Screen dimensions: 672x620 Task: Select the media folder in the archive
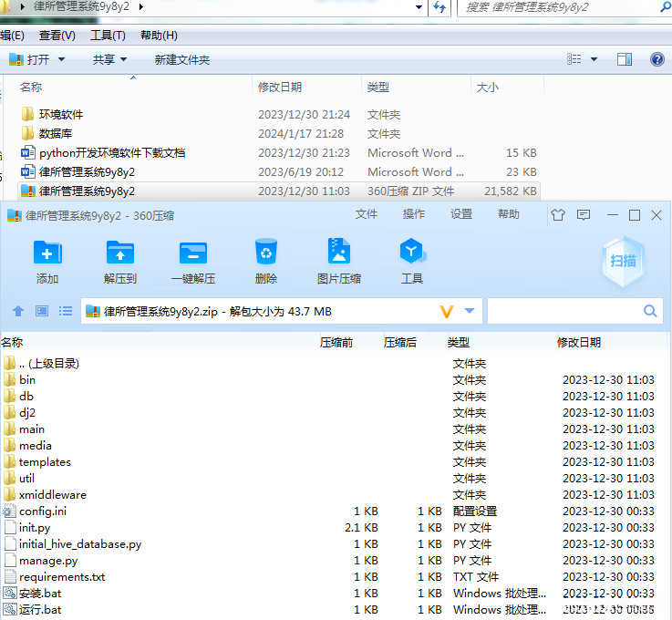point(27,446)
